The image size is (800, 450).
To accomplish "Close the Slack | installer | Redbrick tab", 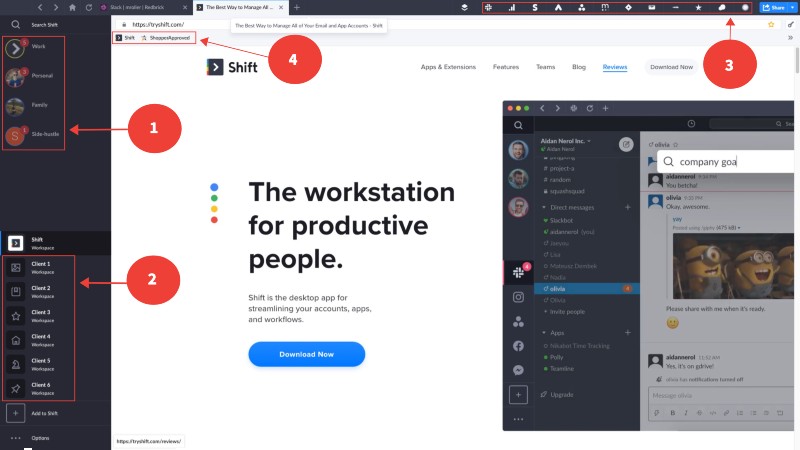I will pyautogui.click(x=185, y=8).
